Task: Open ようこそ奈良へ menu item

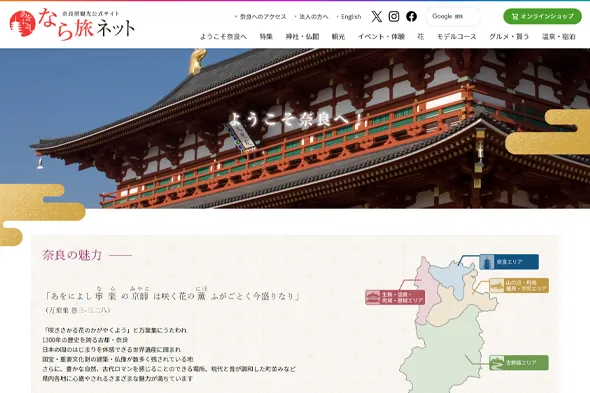Action: click(x=223, y=37)
